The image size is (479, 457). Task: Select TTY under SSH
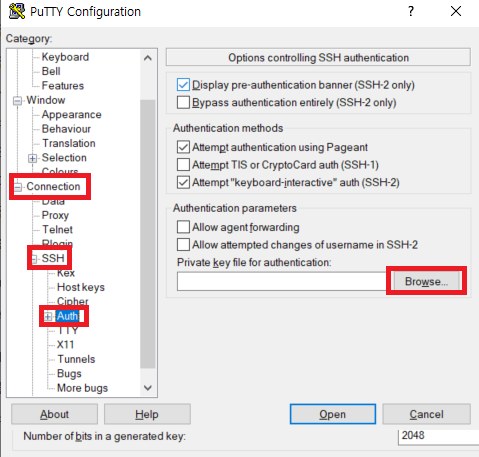pyautogui.click(x=68, y=330)
